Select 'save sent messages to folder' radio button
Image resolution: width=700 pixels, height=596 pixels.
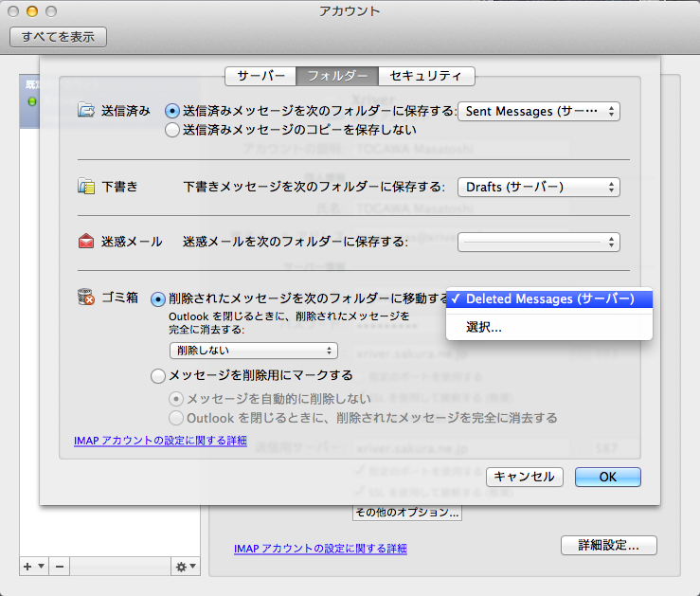pyautogui.click(x=172, y=111)
